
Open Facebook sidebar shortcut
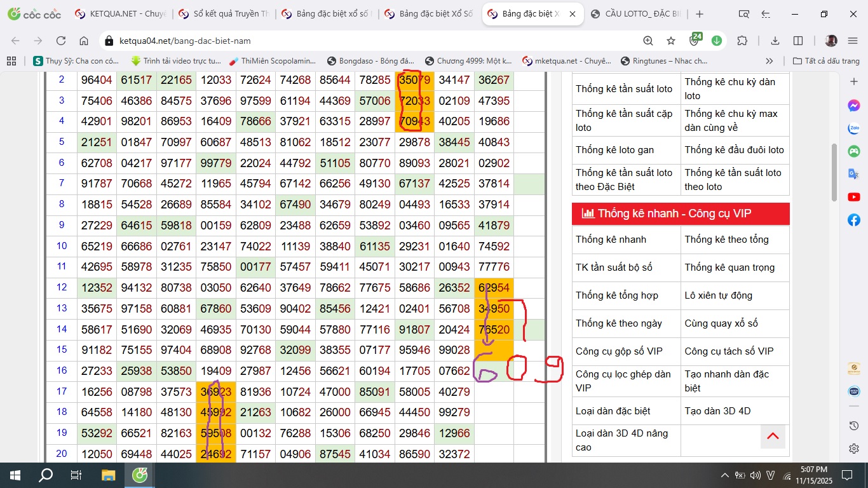point(854,220)
